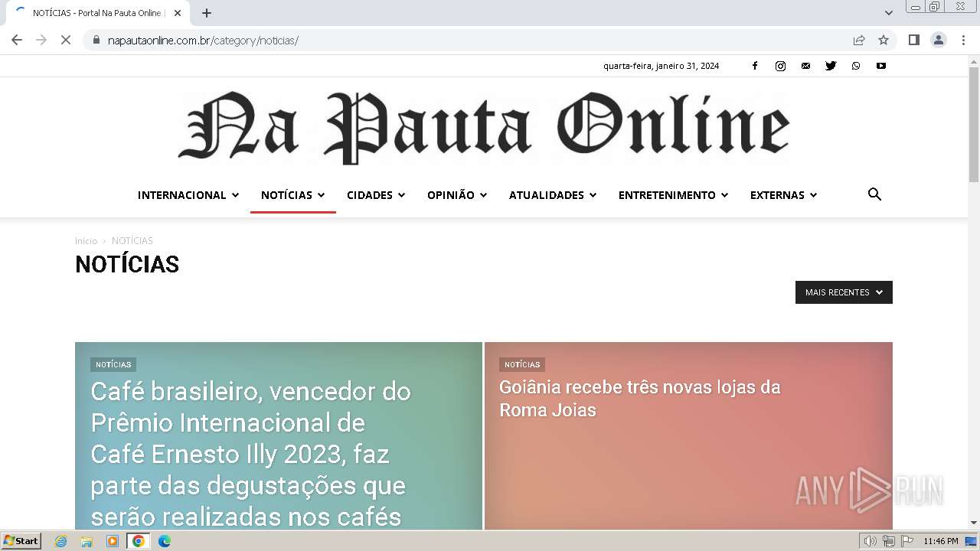Expand the NOTÍCIAS menu

point(293,195)
